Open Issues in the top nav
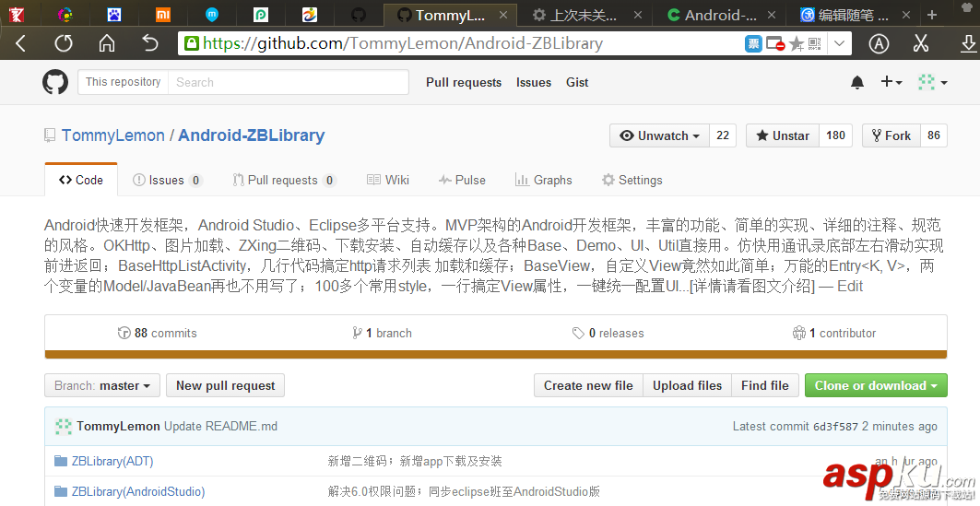This screenshot has width=980, height=506. [534, 82]
